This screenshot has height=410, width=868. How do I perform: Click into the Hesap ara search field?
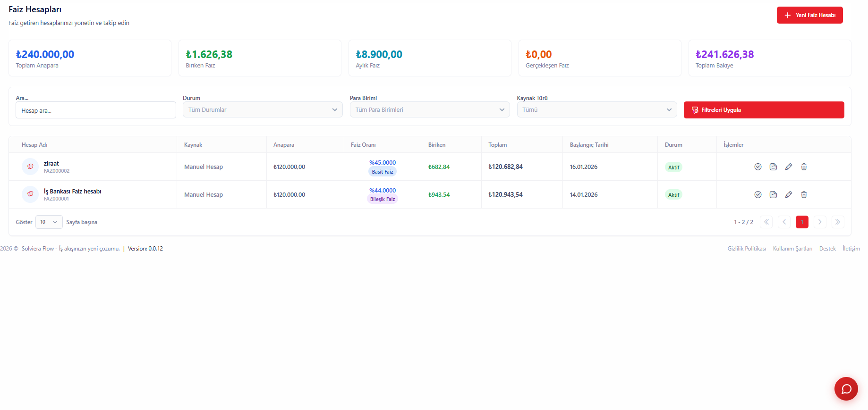point(95,110)
